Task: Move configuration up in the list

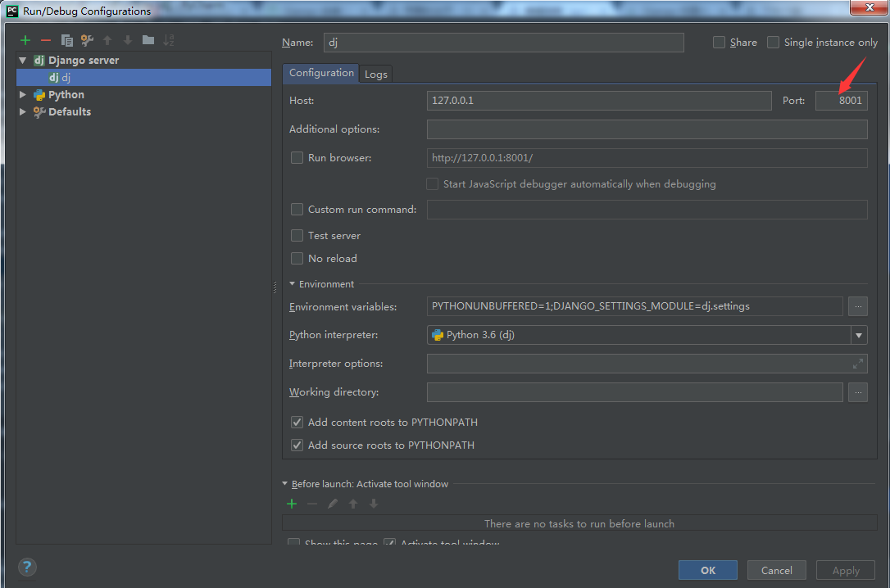Action: [107, 40]
